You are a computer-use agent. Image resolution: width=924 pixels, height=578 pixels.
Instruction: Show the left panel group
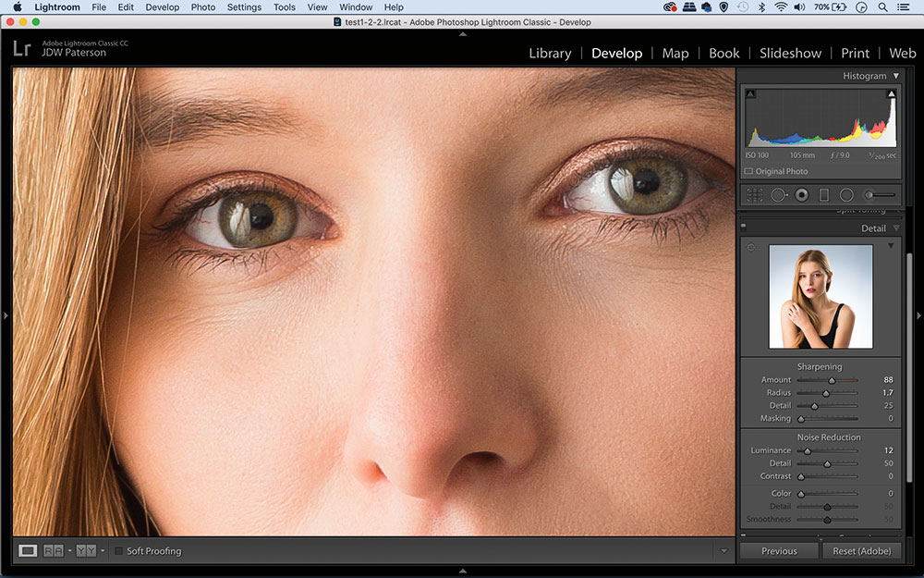click(x=6, y=316)
